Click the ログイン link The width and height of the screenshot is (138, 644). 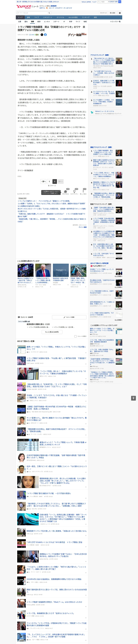coord(42,8)
